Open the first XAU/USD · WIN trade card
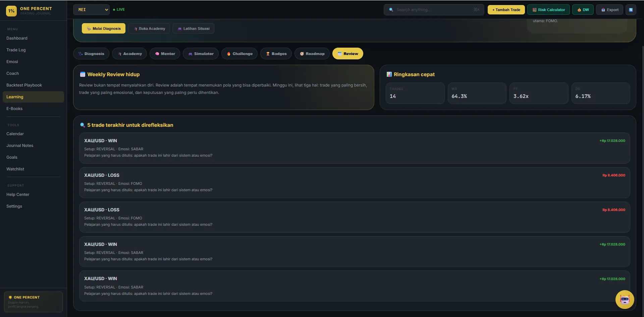644x317 pixels. [355, 148]
